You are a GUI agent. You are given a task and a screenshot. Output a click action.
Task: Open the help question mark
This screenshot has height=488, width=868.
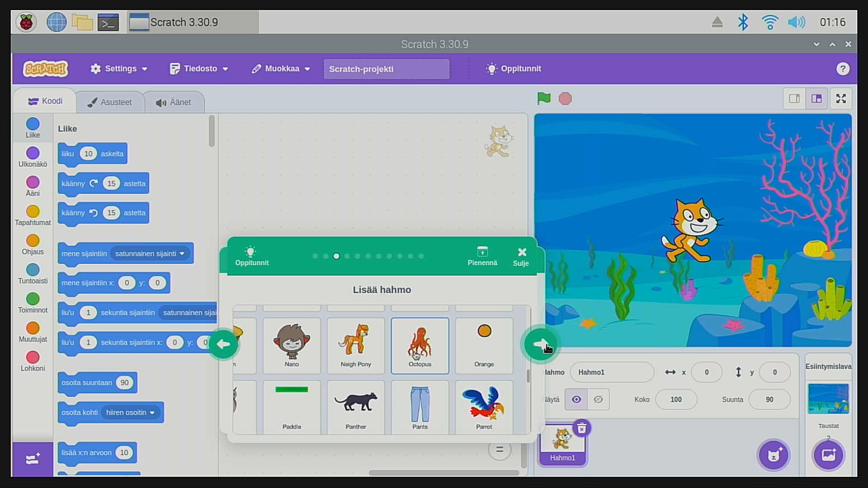pos(843,69)
